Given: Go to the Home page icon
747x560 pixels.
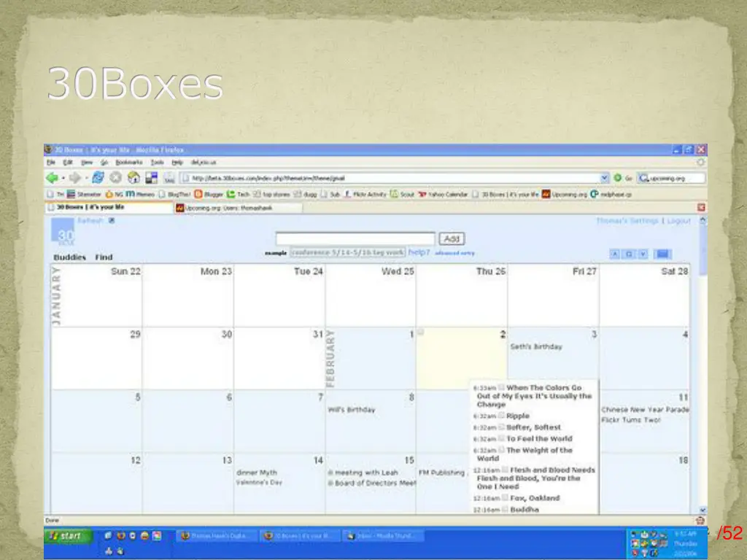Looking at the screenshot, I should click(x=134, y=178).
